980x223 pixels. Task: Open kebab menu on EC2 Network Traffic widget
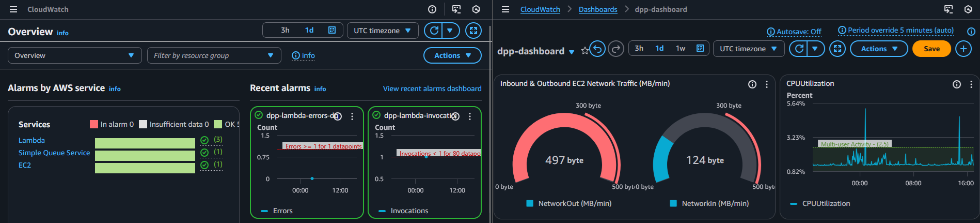[x=767, y=84]
